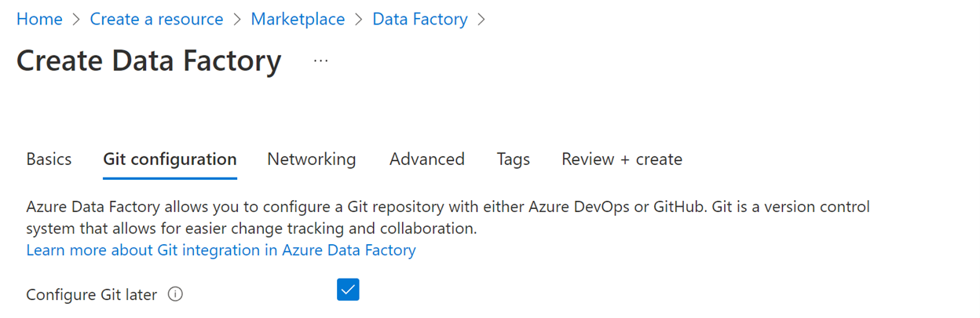The height and width of the screenshot is (318, 980).
Task: Open the Networking tab
Action: (x=312, y=159)
